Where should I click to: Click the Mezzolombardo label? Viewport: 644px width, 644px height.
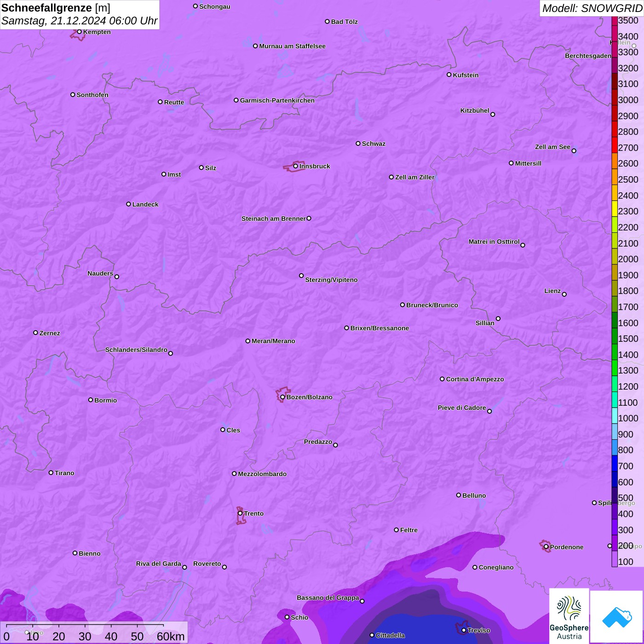262,474
